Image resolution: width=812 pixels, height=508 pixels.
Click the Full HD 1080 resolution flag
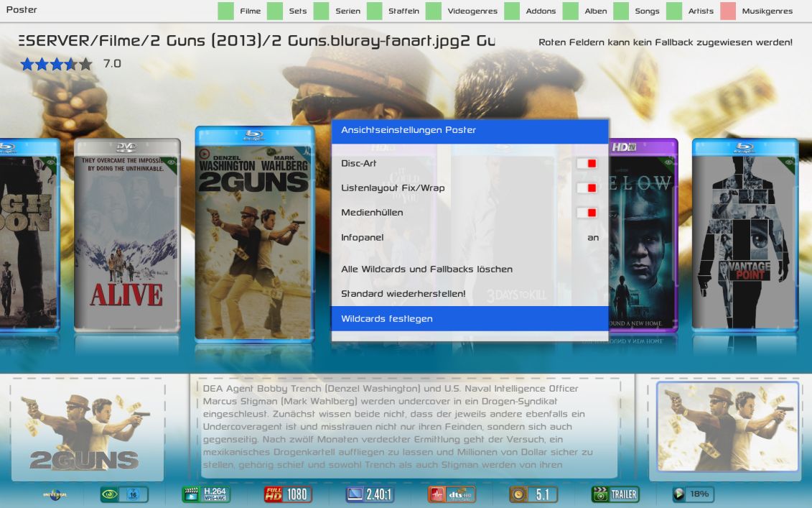[288, 494]
